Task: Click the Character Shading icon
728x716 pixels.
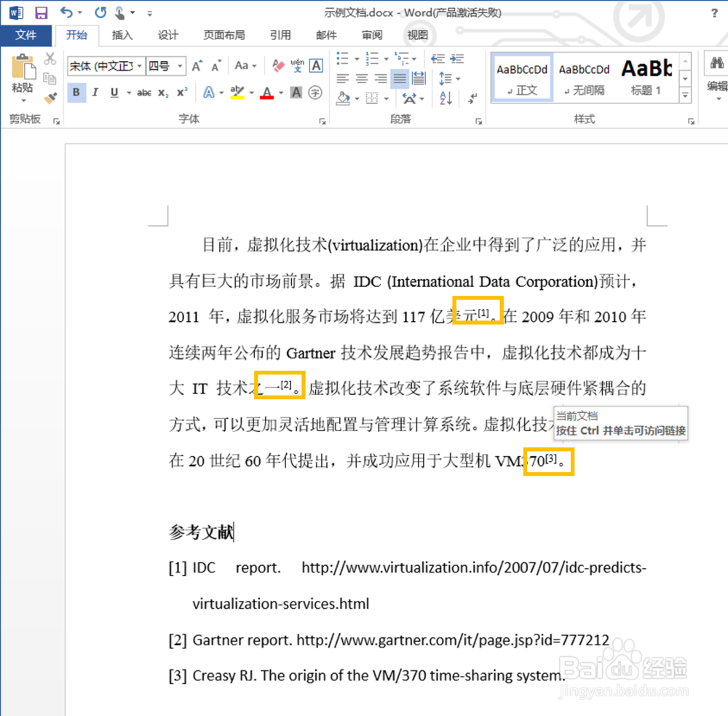Action: 296,93
